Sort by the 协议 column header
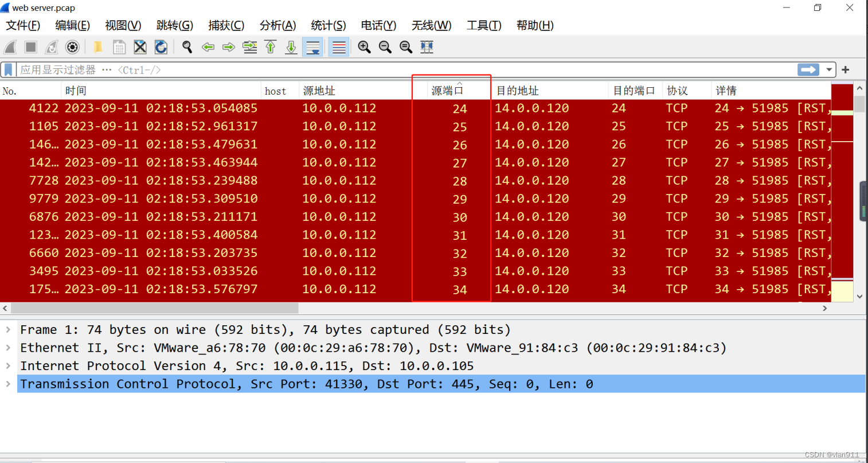 point(687,91)
